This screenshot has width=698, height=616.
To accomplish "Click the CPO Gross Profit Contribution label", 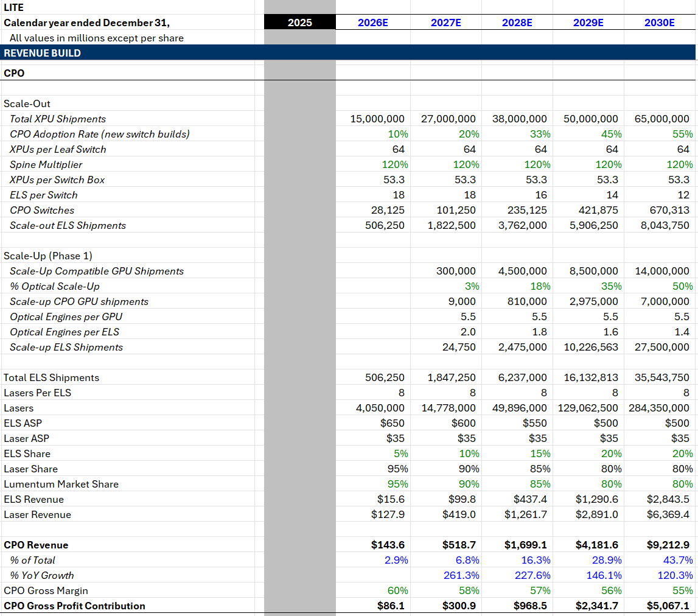I will pos(74,606).
